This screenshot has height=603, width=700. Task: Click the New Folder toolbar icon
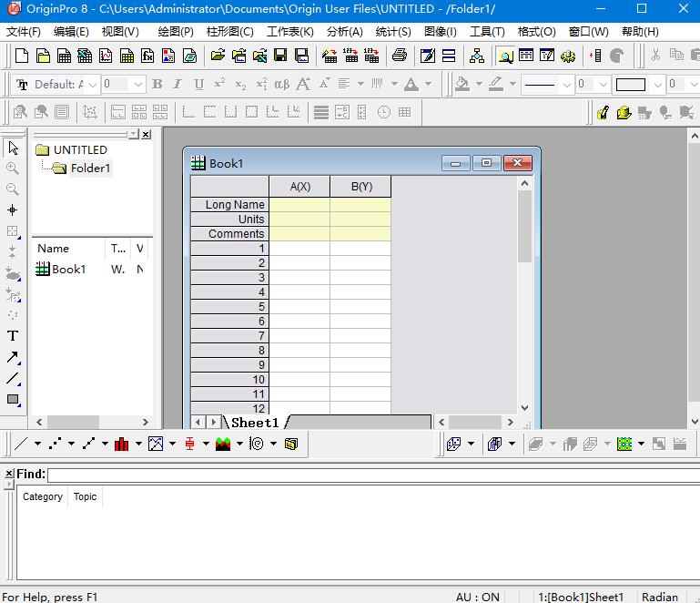click(x=43, y=56)
